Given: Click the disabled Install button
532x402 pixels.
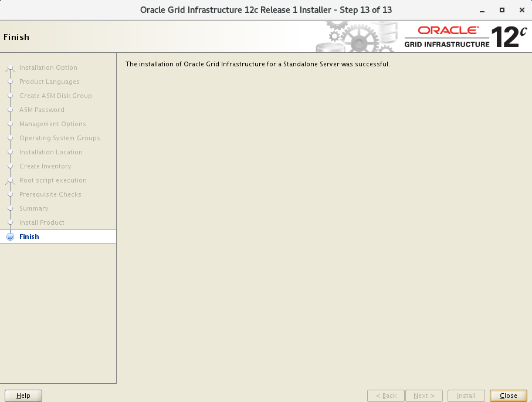Looking at the screenshot, I should 466,396.
